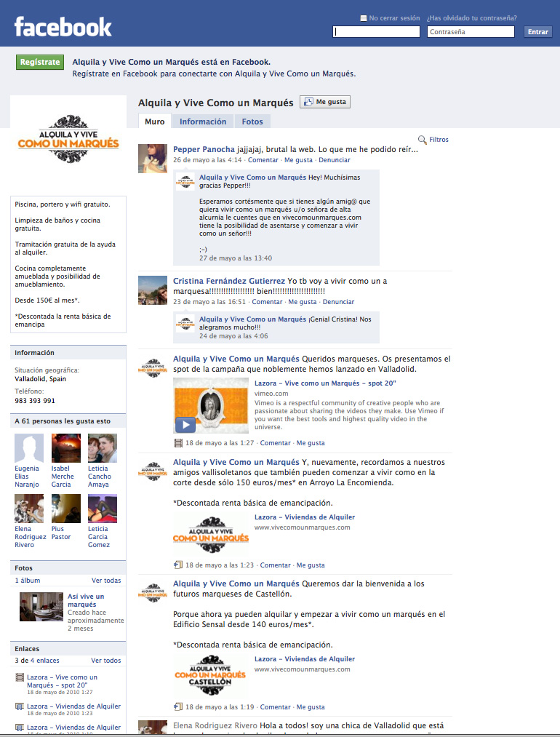Click Castellón logo link thumbnail
The height and width of the screenshot is (737, 560).
tap(210, 675)
